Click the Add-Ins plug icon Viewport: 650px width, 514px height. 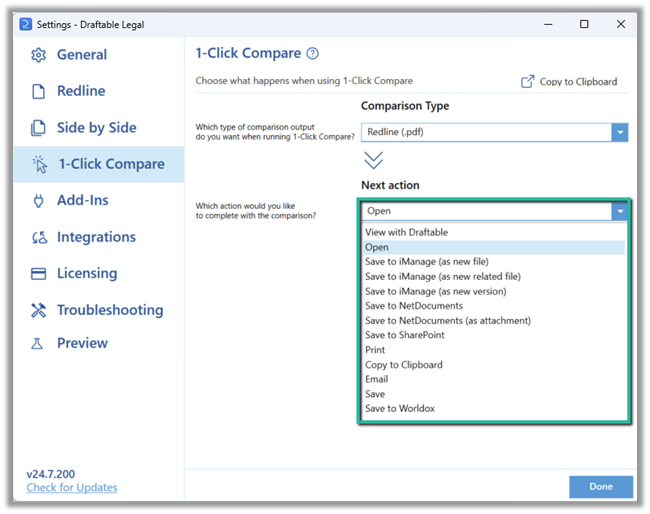pos(39,201)
